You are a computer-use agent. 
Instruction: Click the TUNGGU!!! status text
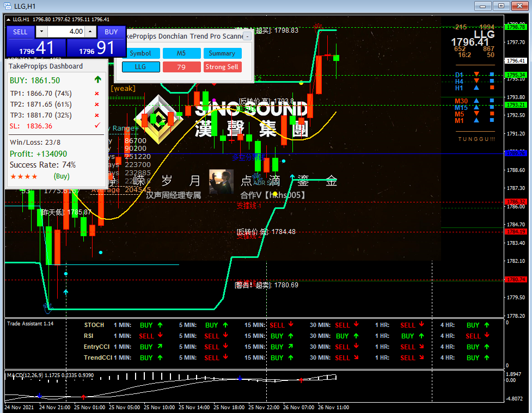coord(476,139)
